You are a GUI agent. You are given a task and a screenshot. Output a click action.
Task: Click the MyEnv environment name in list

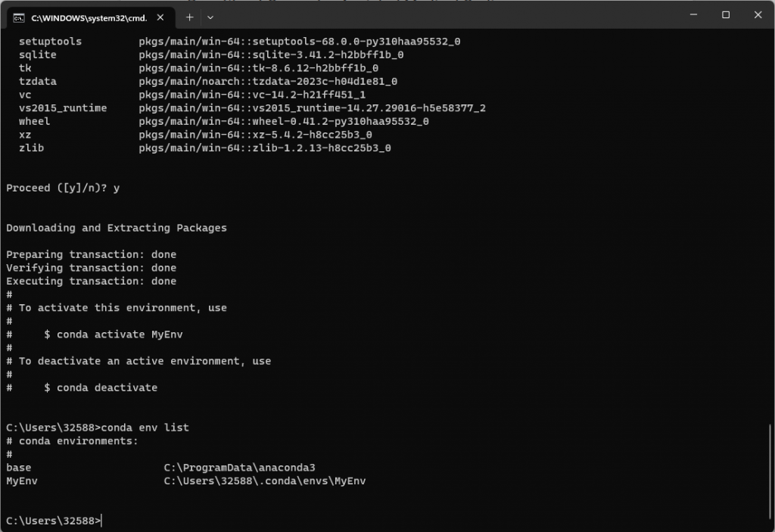click(x=22, y=481)
